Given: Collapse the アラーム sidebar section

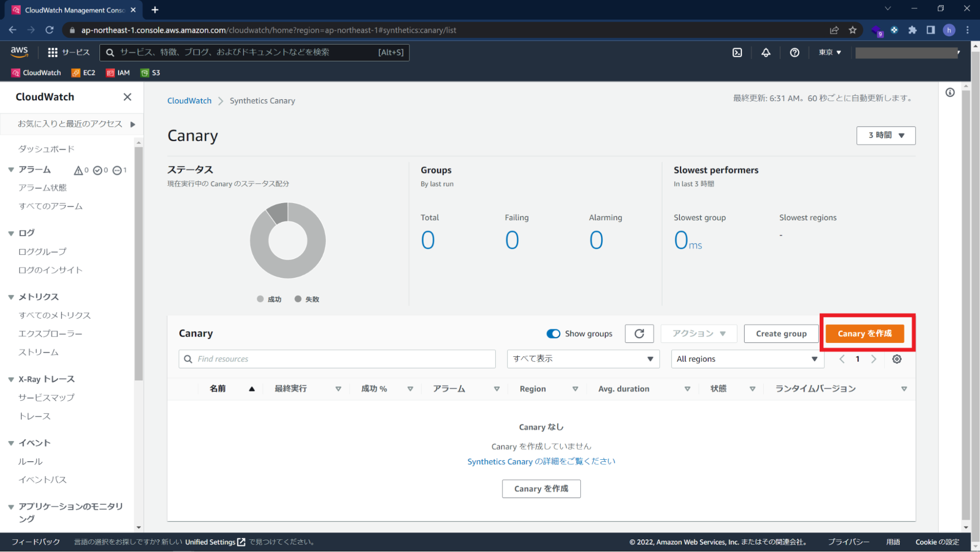Looking at the screenshot, I should point(11,170).
